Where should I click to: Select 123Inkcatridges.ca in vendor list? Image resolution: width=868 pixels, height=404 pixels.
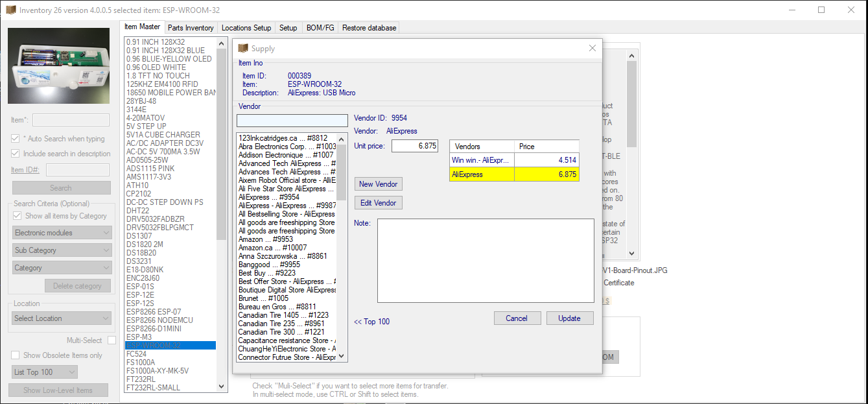point(287,138)
